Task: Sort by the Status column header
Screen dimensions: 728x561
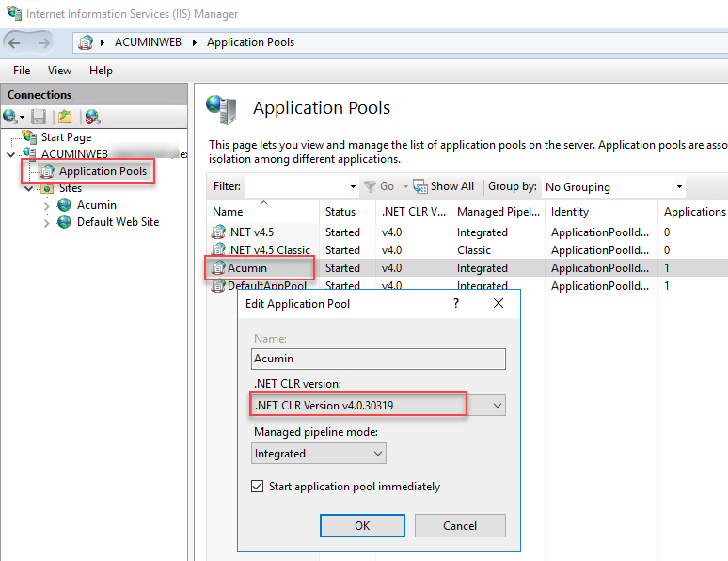Action: (x=347, y=212)
